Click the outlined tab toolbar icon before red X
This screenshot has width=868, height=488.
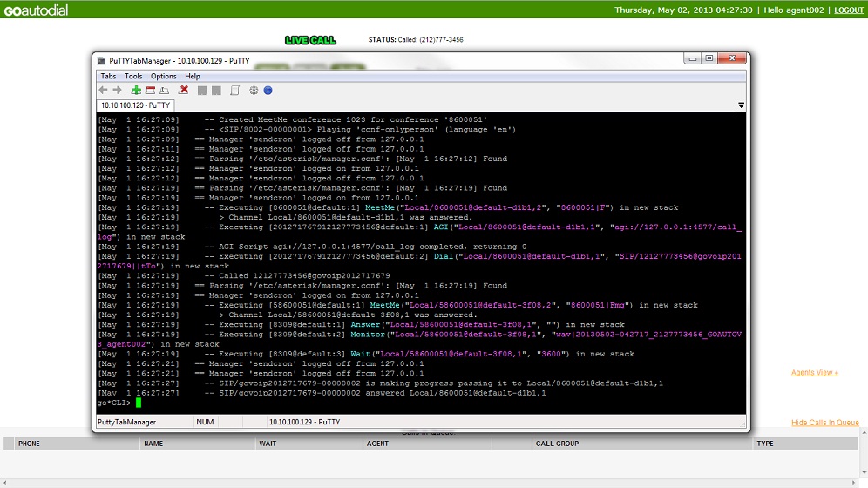coord(165,90)
